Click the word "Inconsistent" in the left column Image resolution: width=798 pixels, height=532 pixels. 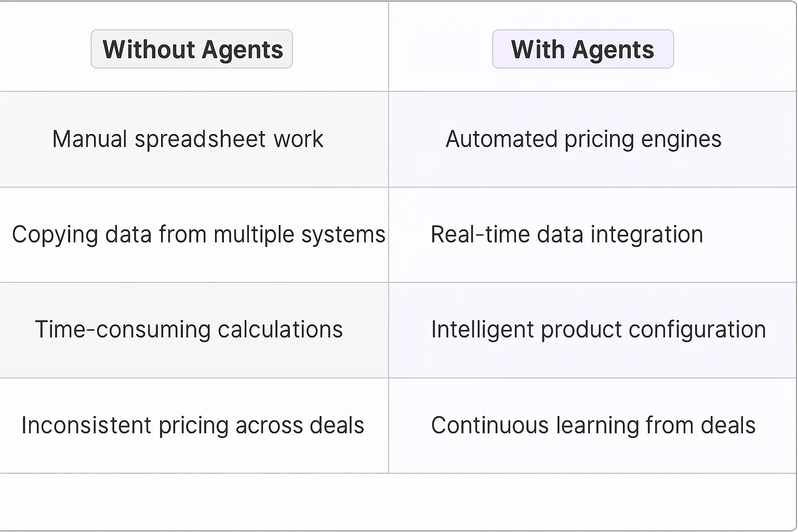(x=86, y=425)
